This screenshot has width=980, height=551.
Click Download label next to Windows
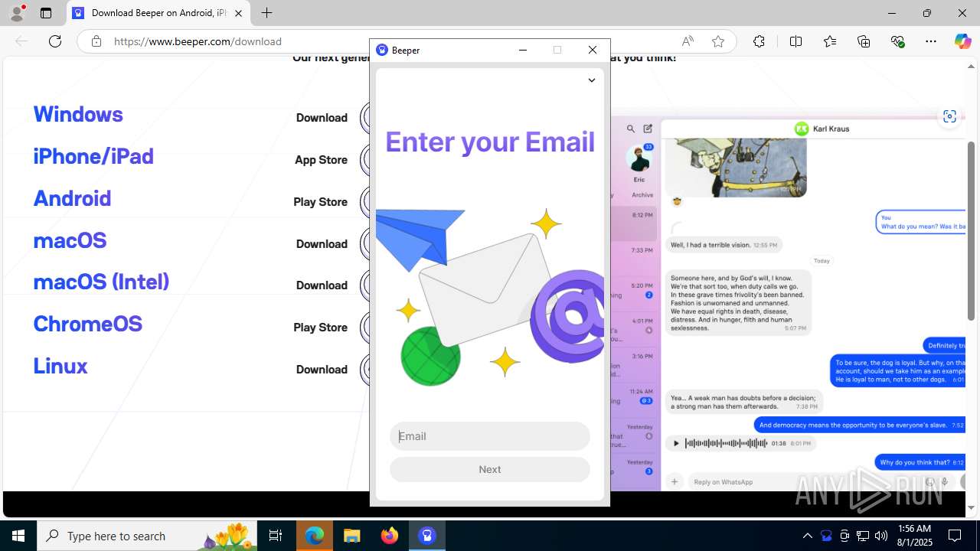(322, 118)
